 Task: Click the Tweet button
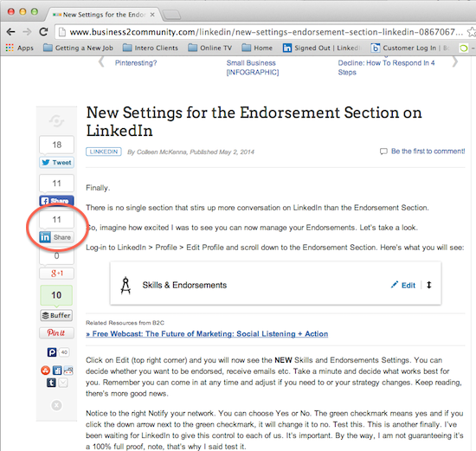point(56,163)
